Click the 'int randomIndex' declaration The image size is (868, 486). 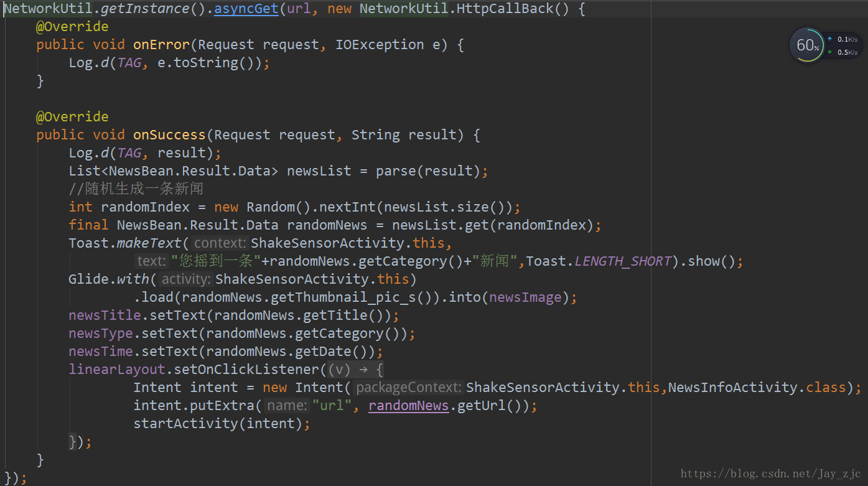129,207
